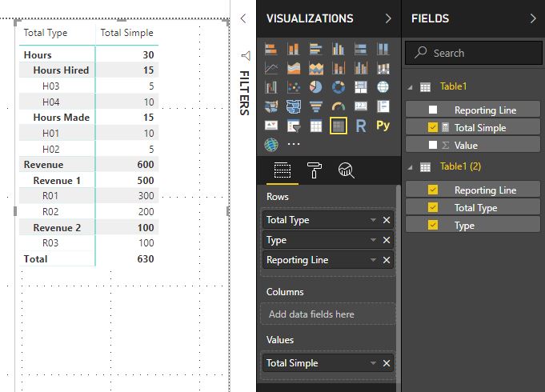Collapse the Table1 fields group

pos(410,87)
